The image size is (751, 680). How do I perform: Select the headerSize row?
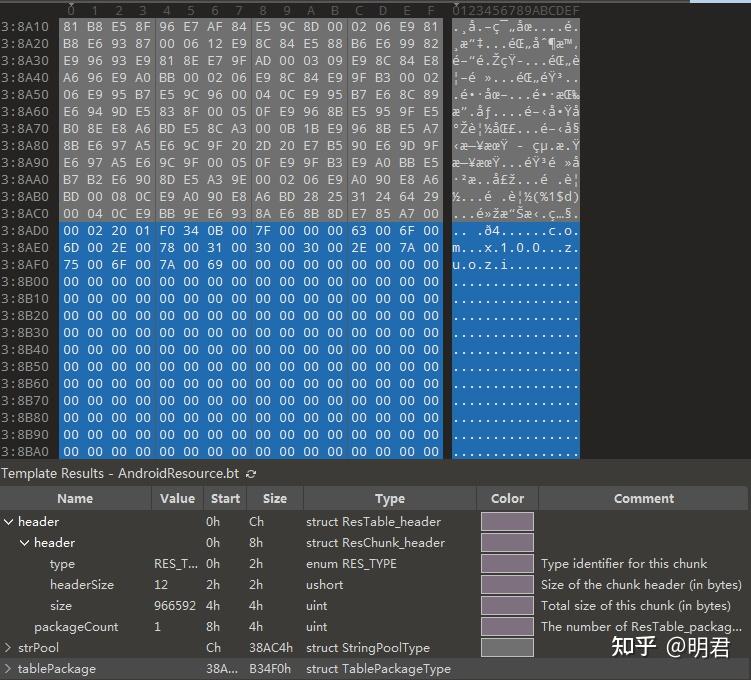[x=374, y=585]
